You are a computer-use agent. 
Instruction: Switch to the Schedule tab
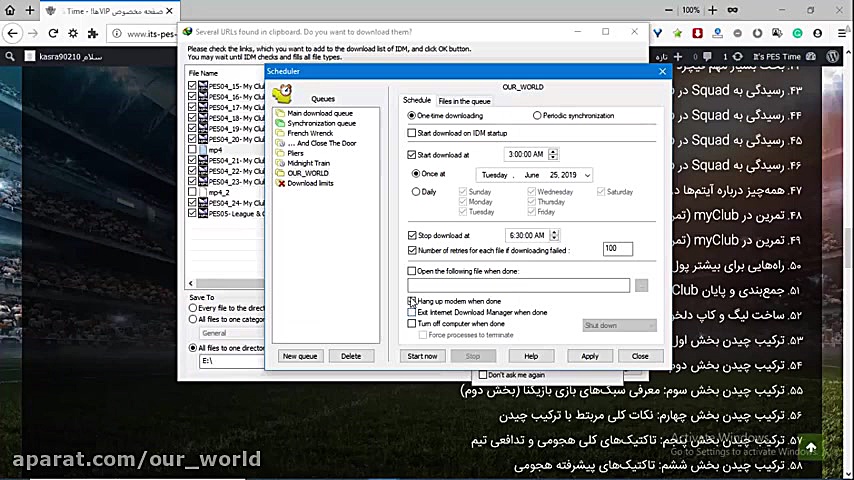(x=417, y=100)
